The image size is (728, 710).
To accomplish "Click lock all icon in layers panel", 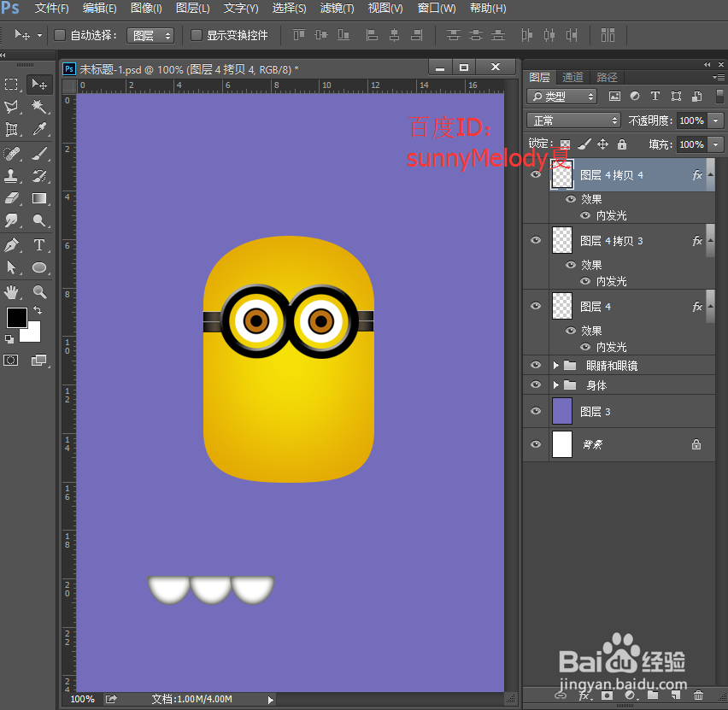I will [x=622, y=144].
